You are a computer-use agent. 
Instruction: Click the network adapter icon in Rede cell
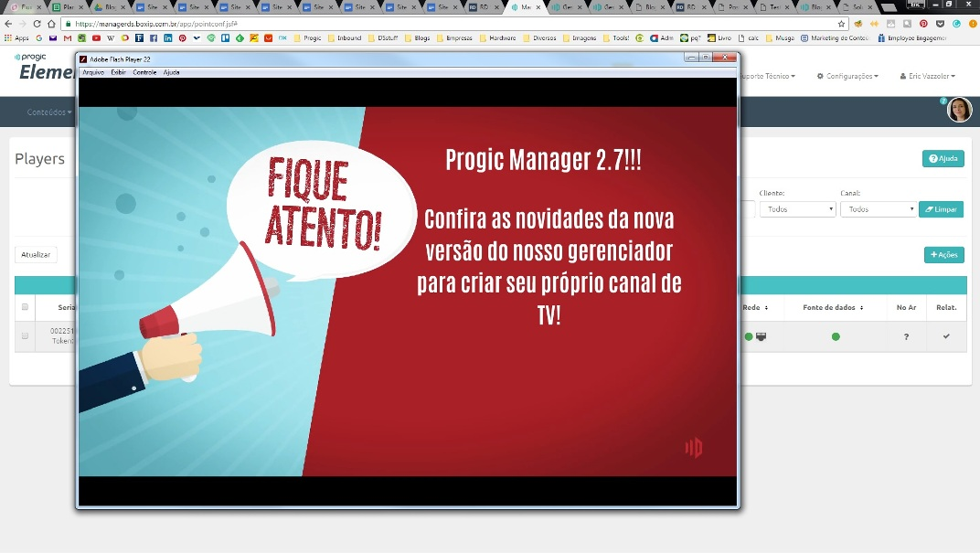(761, 336)
